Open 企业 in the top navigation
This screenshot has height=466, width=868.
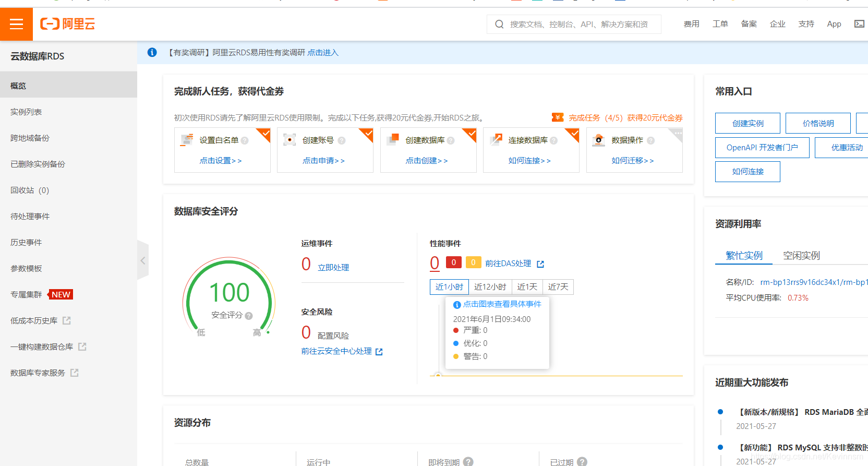(777, 24)
